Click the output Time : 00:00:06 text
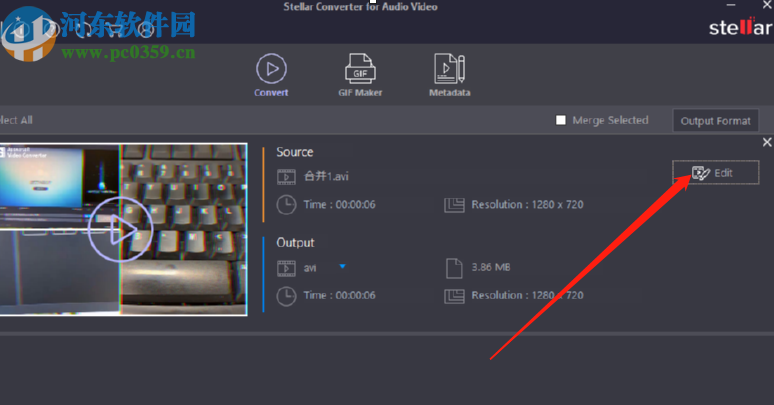This screenshot has height=405, width=774. 339,295
